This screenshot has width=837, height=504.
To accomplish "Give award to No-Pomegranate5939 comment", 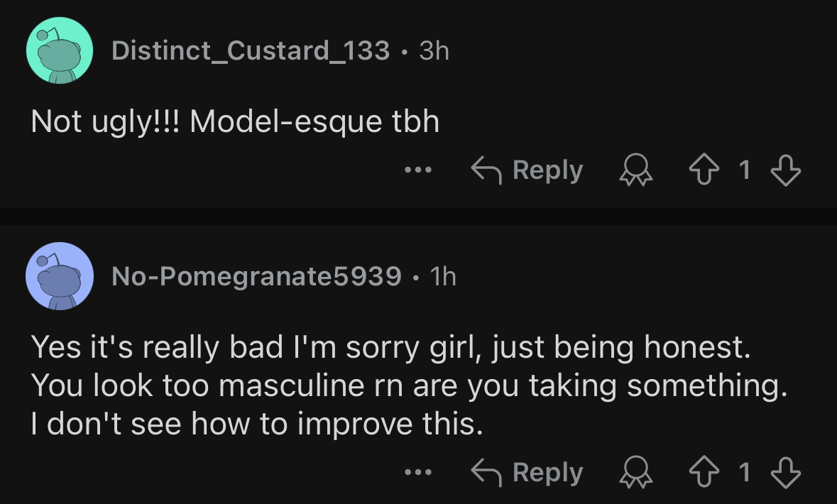I will (x=636, y=472).
